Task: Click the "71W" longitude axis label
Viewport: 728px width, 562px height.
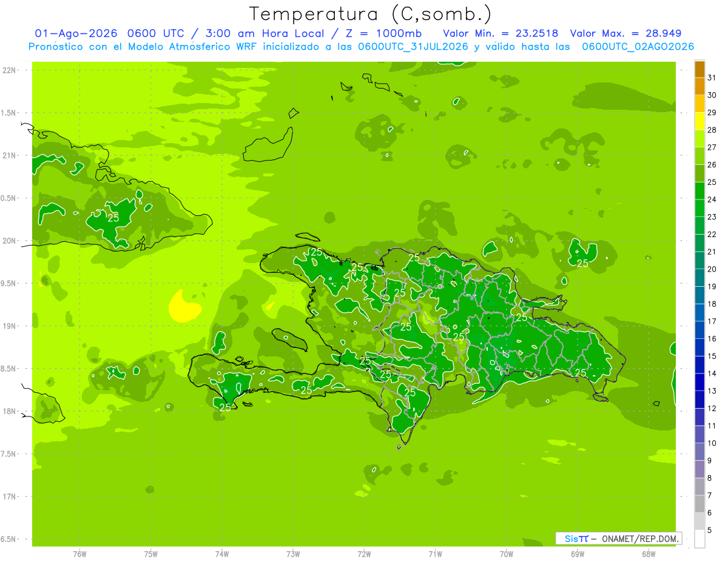Action: (x=435, y=554)
